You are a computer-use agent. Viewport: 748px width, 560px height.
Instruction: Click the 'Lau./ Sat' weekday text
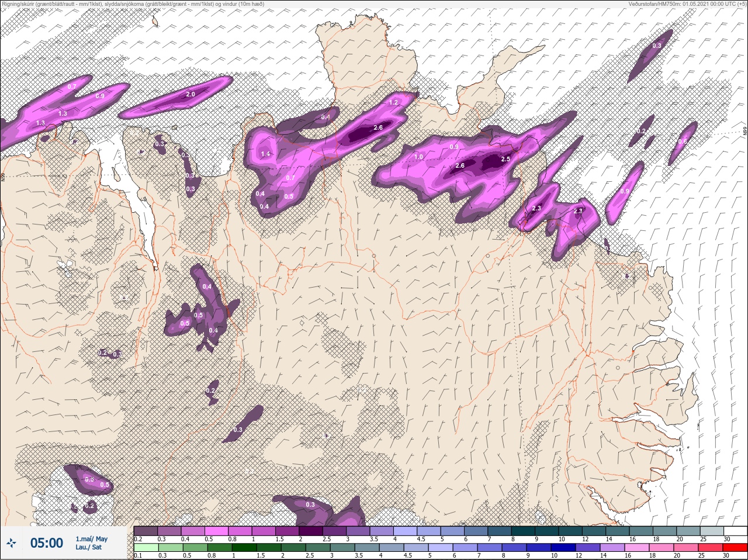(88, 548)
